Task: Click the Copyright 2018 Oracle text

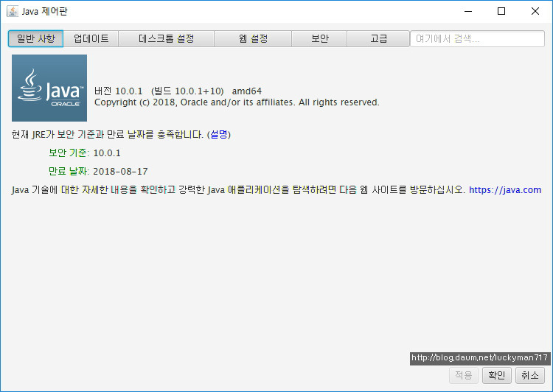Action: pos(237,102)
